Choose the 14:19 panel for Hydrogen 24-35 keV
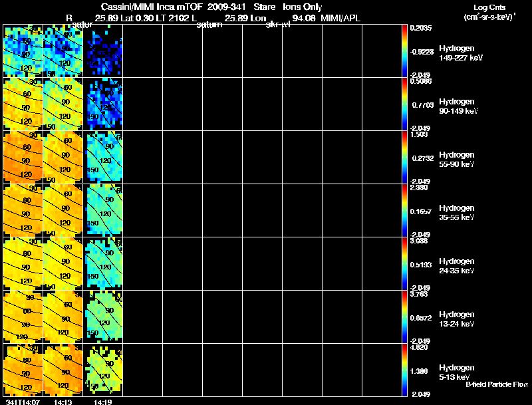The width and height of the screenshot is (532, 405). point(103,263)
